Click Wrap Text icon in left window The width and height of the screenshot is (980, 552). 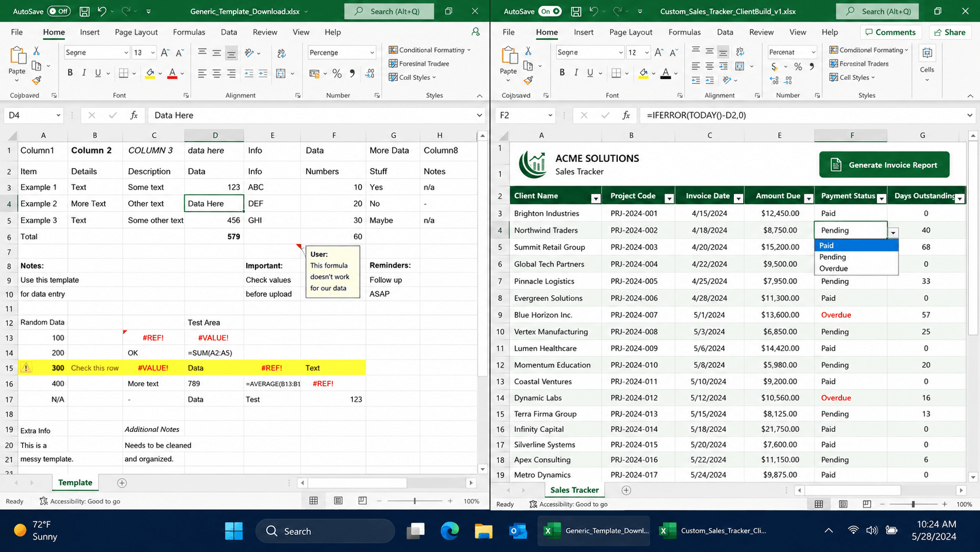pos(282,53)
